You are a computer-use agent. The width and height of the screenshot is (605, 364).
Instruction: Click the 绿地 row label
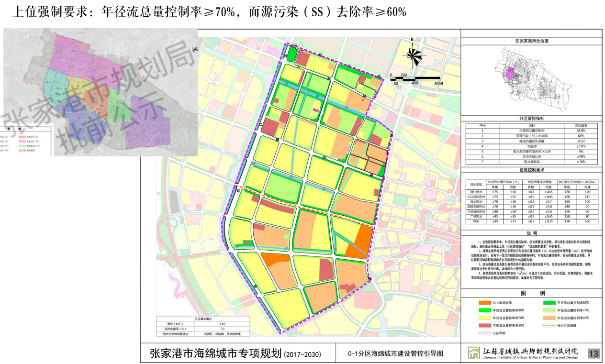[x=476, y=221]
